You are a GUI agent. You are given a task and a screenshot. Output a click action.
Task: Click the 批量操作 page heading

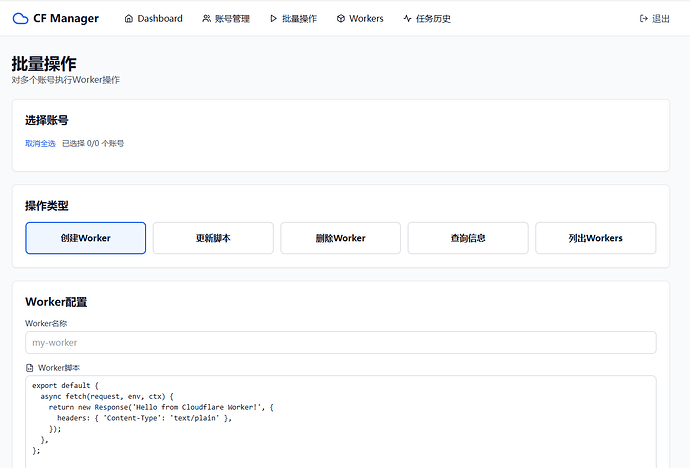tap(44, 64)
